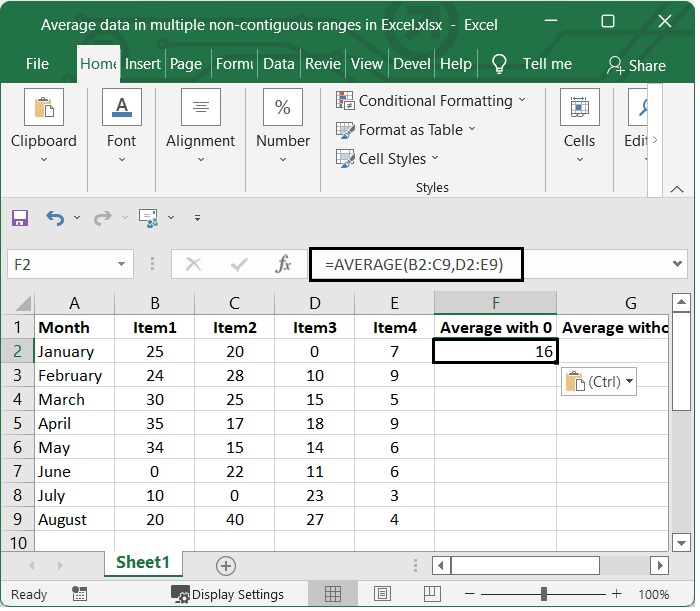The width and height of the screenshot is (700, 611).
Task: Click the Undo arrow icon
Action: click(54, 217)
